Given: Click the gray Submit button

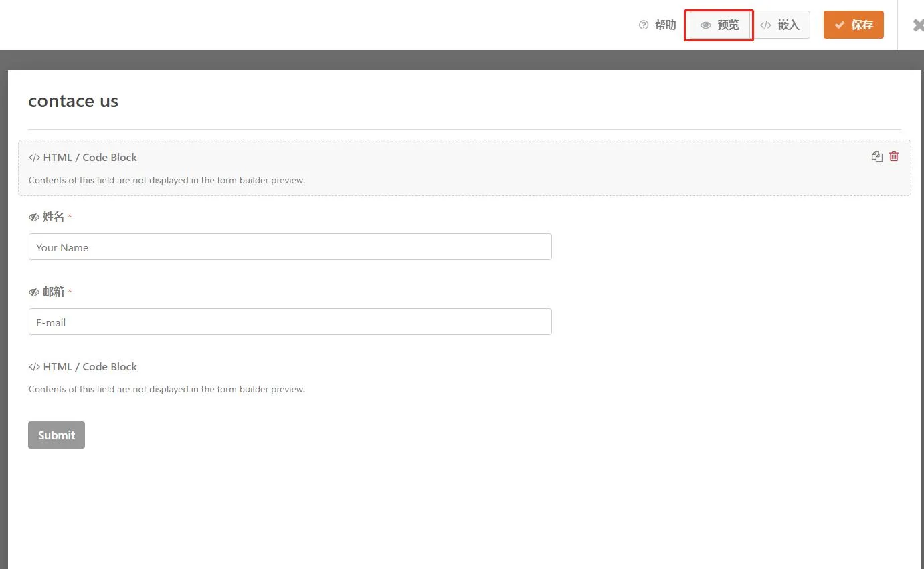Looking at the screenshot, I should tap(56, 435).
